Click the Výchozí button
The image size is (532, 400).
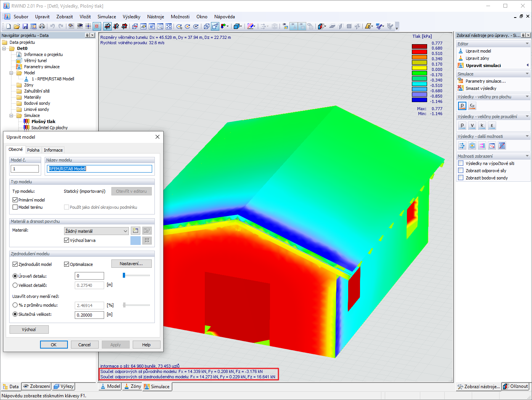click(x=29, y=330)
